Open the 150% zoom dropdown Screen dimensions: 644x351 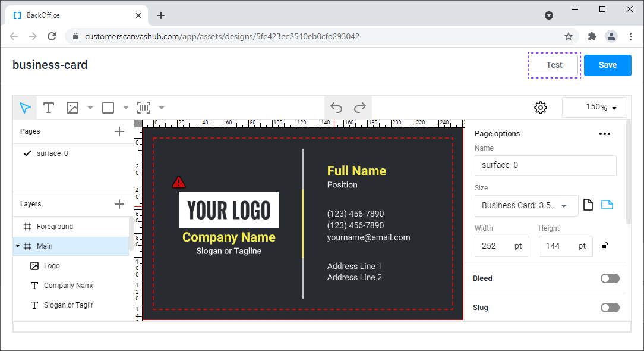pos(595,108)
